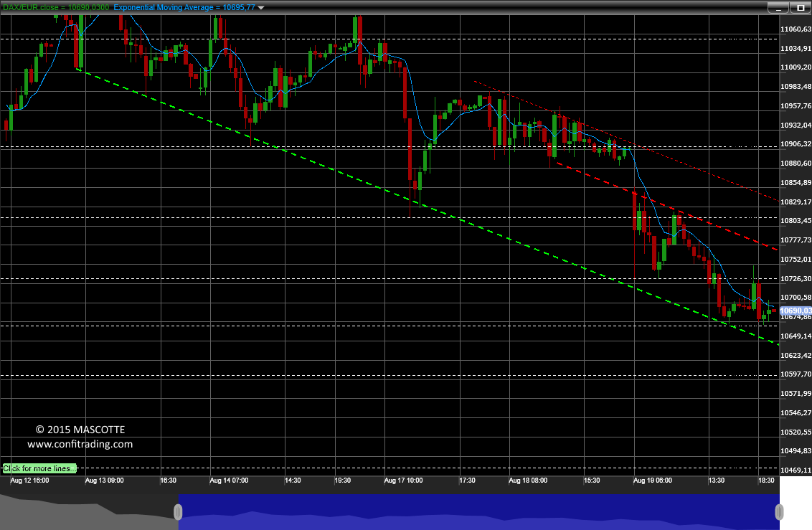Click the time label '18:30'
Viewport: 812px width, 530px height.
(x=766, y=481)
